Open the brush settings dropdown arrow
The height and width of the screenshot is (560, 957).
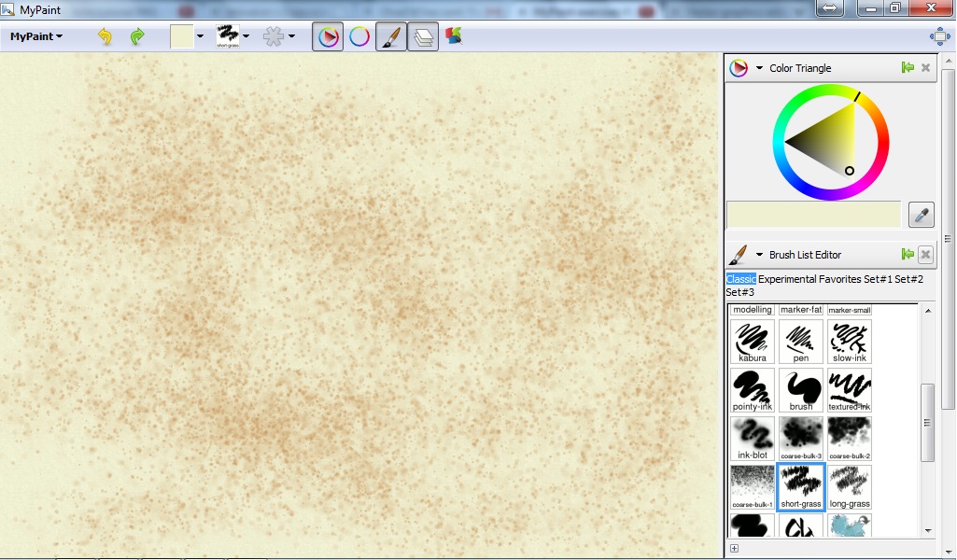point(291,36)
